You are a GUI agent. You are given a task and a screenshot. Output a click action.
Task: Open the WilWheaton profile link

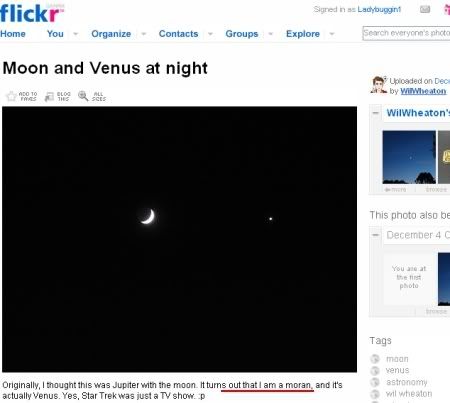(x=423, y=91)
